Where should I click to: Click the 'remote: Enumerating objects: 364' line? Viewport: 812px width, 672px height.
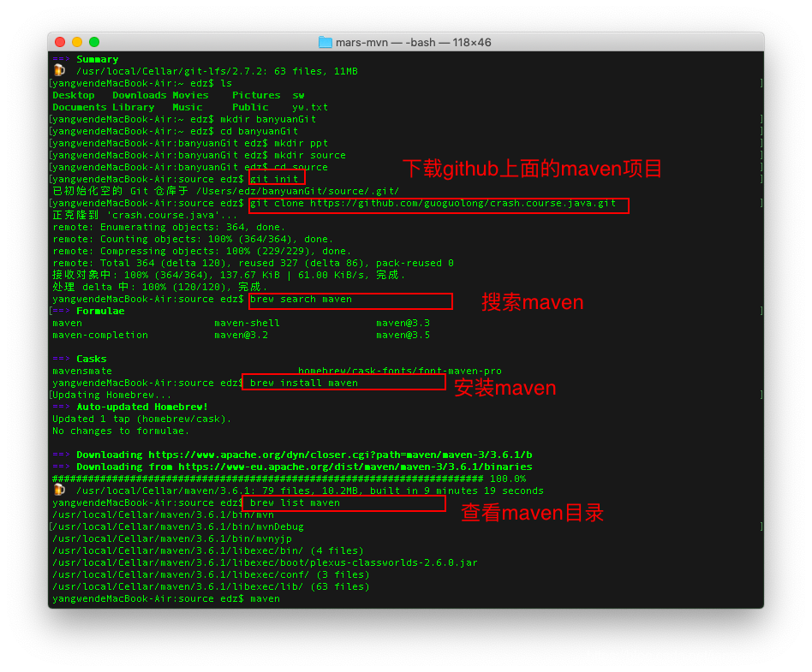click(x=169, y=227)
